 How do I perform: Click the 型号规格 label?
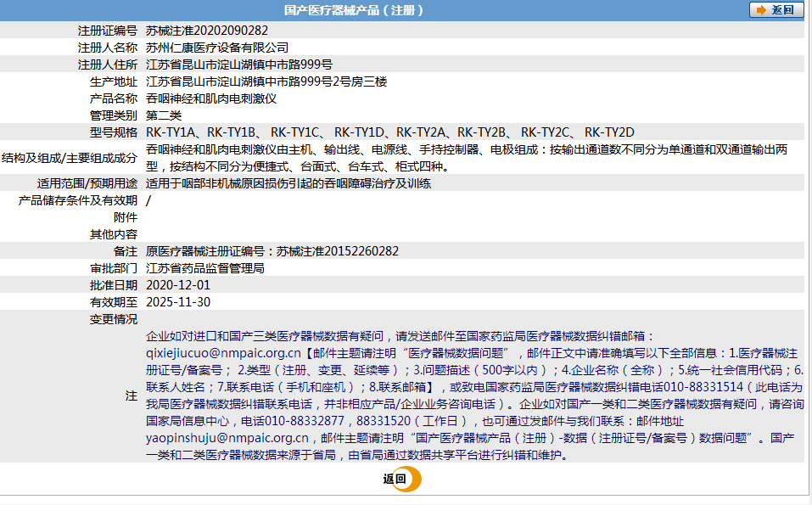114,132
